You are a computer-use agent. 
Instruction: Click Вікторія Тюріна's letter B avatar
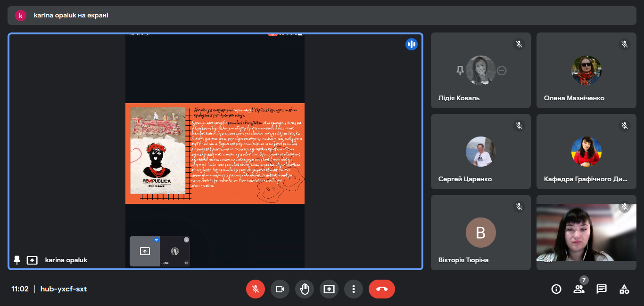(481, 233)
